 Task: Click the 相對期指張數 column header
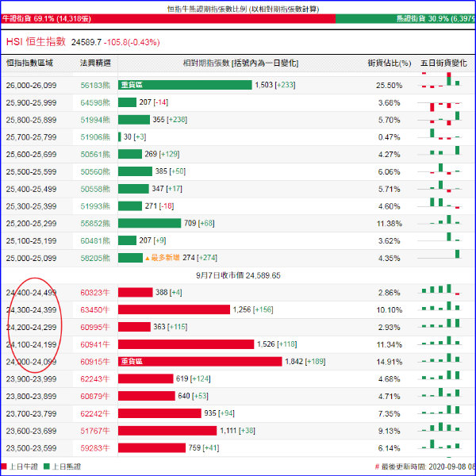click(x=240, y=63)
